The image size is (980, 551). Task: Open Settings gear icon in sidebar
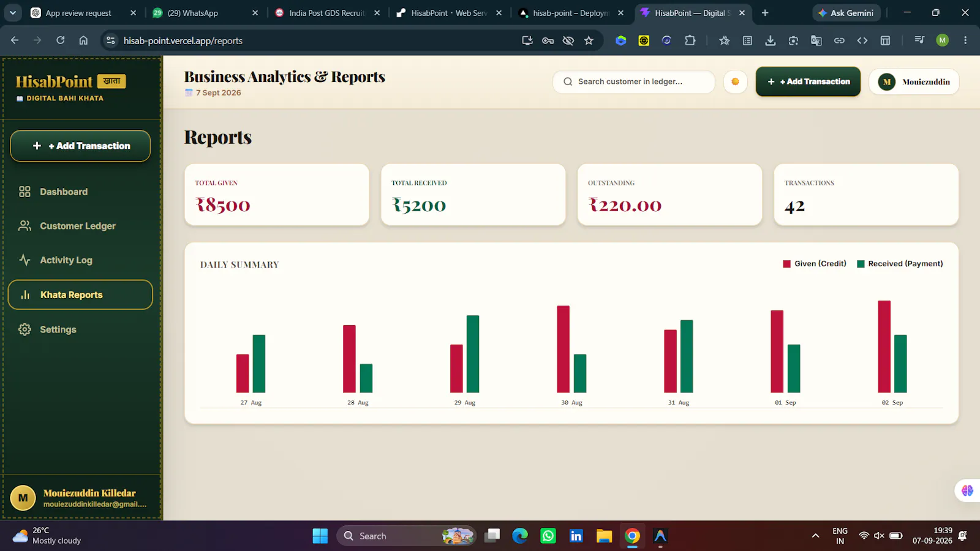point(24,329)
